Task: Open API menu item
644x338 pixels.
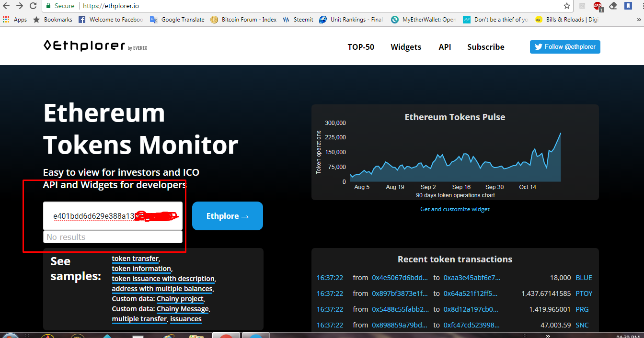Action: (x=445, y=47)
